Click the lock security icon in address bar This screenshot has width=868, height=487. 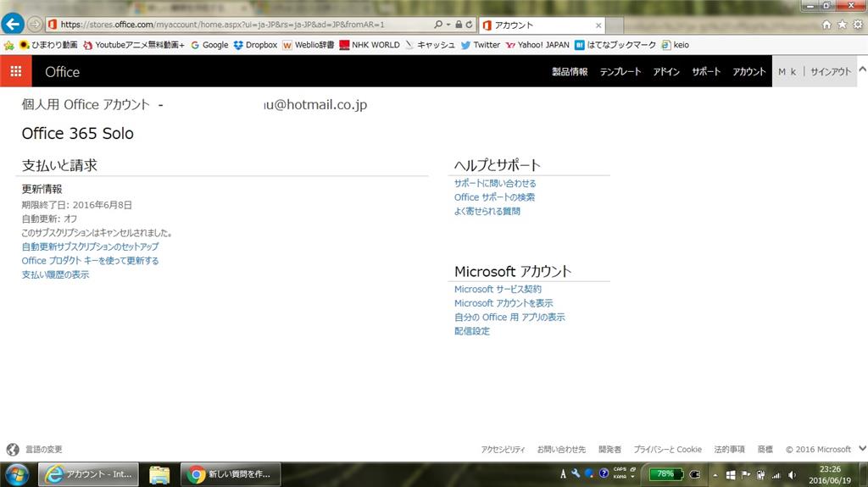pos(459,25)
